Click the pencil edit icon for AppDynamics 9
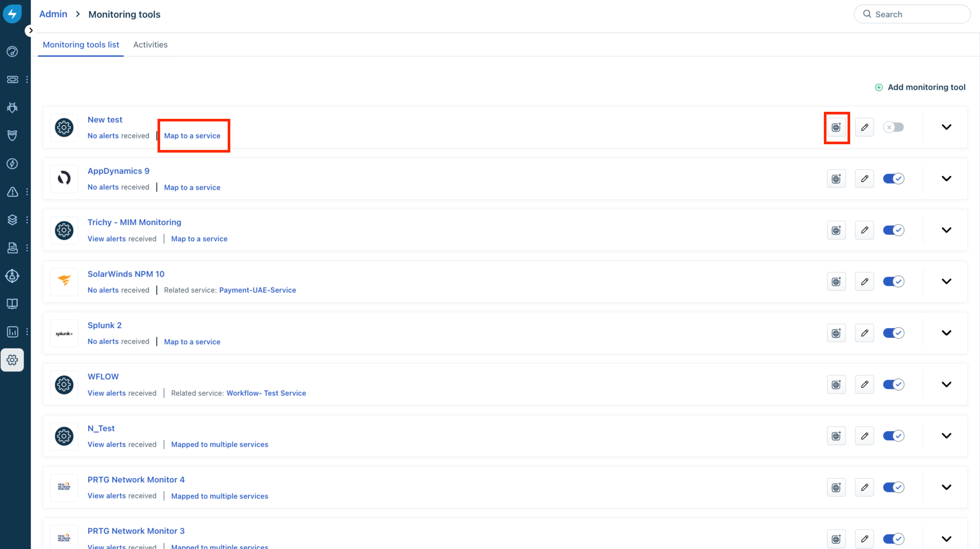This screenshot has height=549, width=980. coord(864,178)
